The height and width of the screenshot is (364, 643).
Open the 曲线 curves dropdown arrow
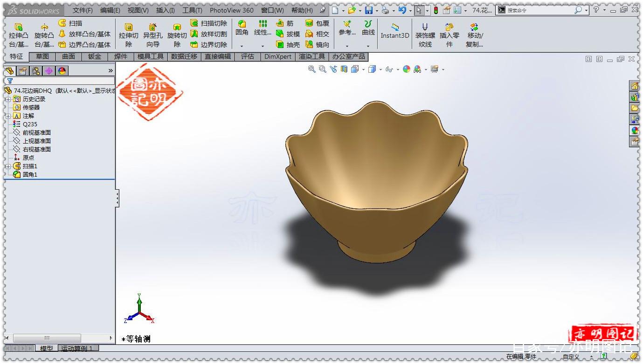[x=368, y=46]
